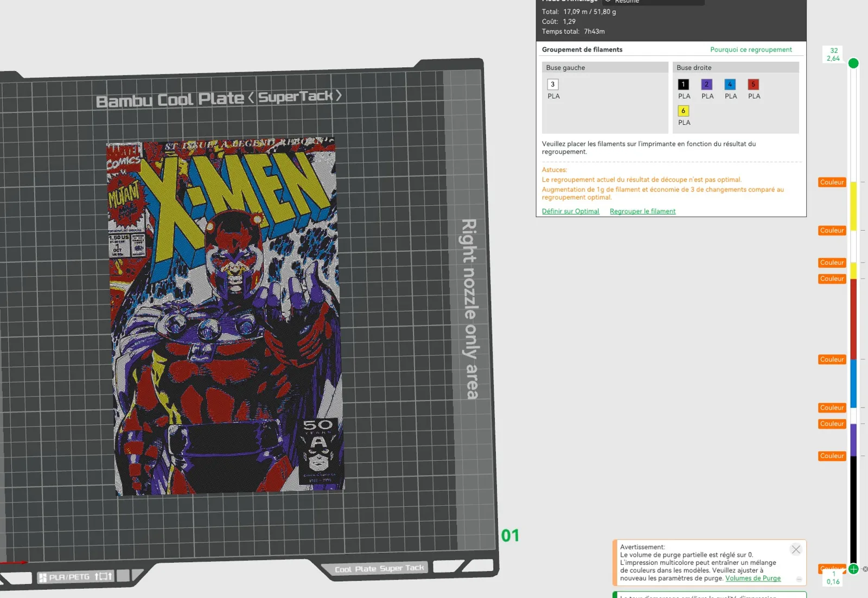Image resolution: width=868 pixels, height=598 pixels.
Task: Dismiss the purge volume warning
Action: [796, 550]
